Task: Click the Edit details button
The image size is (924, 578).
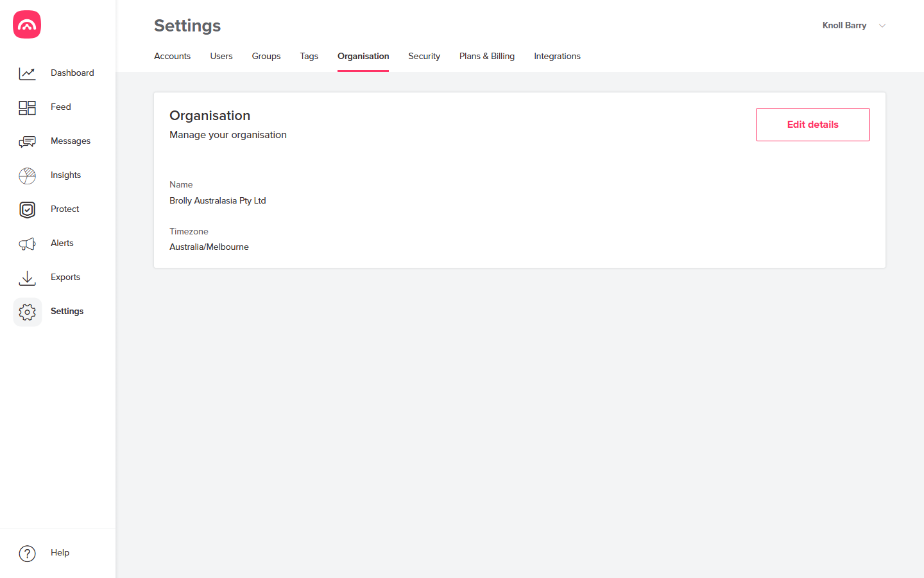Action: point(813,125)
